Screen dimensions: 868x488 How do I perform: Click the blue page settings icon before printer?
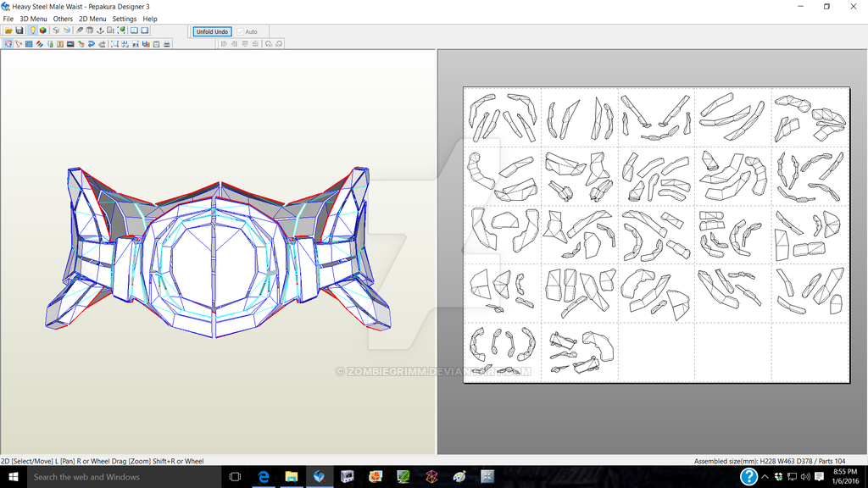(x=157, y=44)
